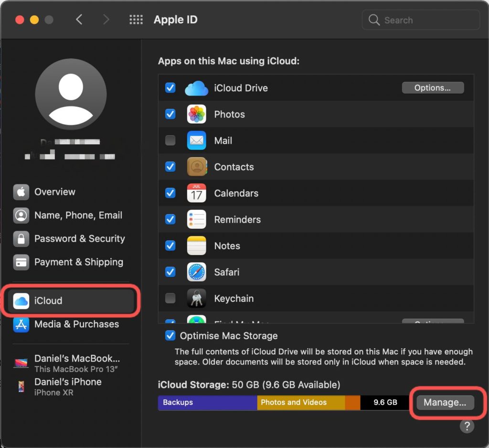Click the Safari compass icon

196,272
